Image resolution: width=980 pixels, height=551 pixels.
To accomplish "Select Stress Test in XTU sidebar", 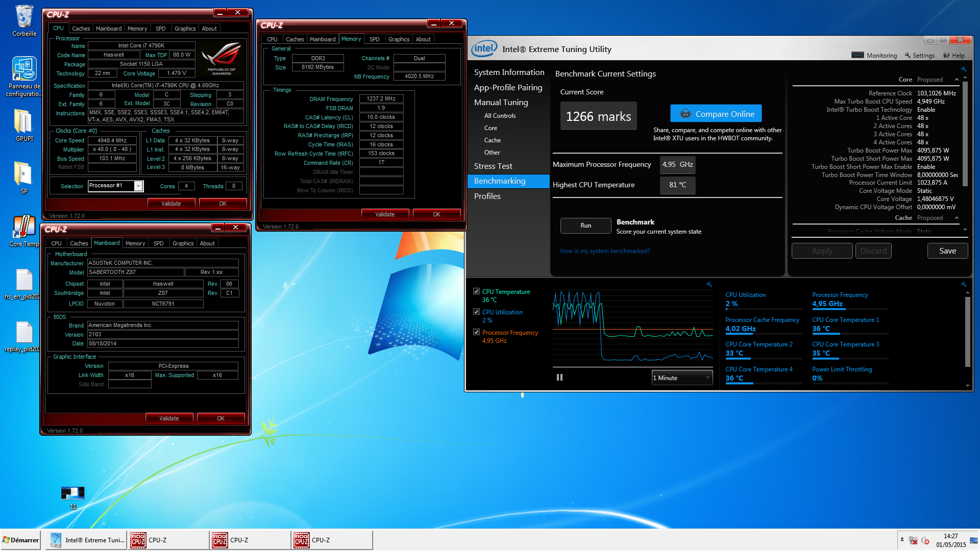I will pyautogui.click(x=493, y=166).
